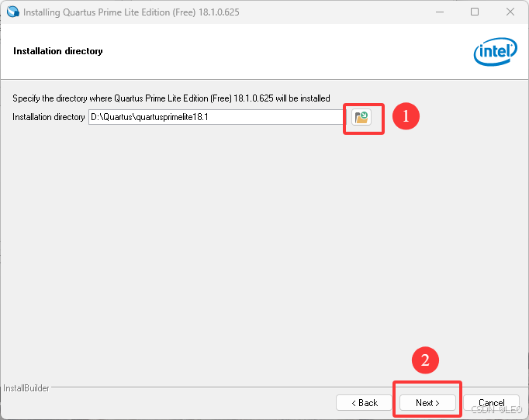This screenshot has width=529, height=420.
Task: Go to the next installer step
Action: coord(427,403)
